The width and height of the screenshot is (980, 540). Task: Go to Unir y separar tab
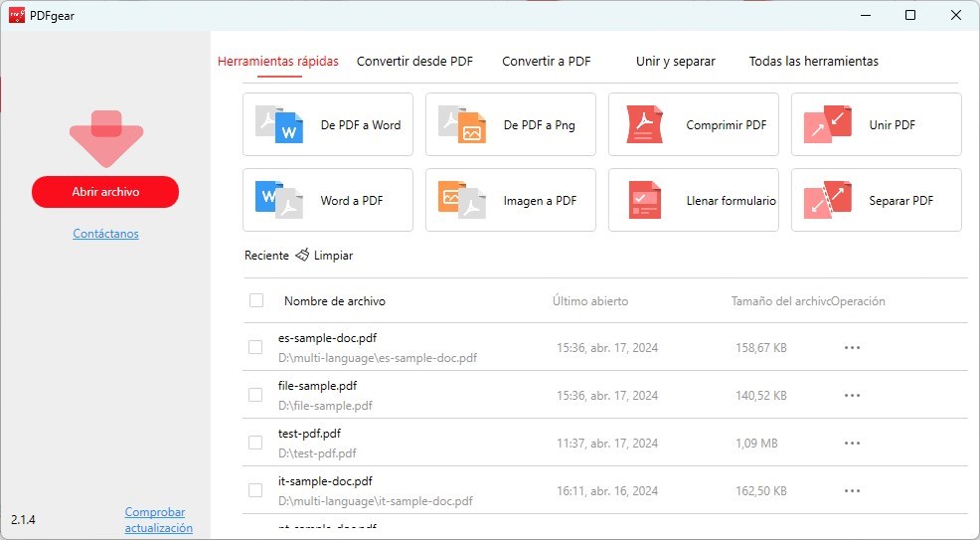pyautogui.click(x=676, y=62)
